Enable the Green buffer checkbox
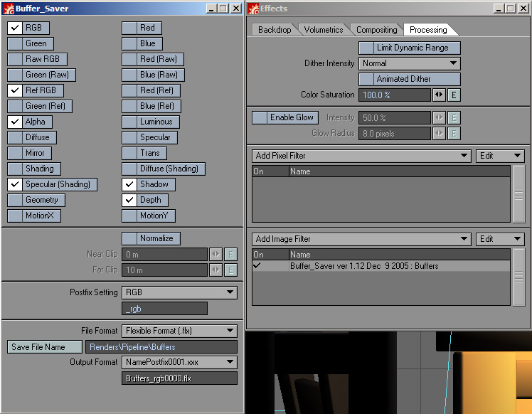The width and height of the screenshot is (532, 414). pyautogui.click(x=15, y=43)
